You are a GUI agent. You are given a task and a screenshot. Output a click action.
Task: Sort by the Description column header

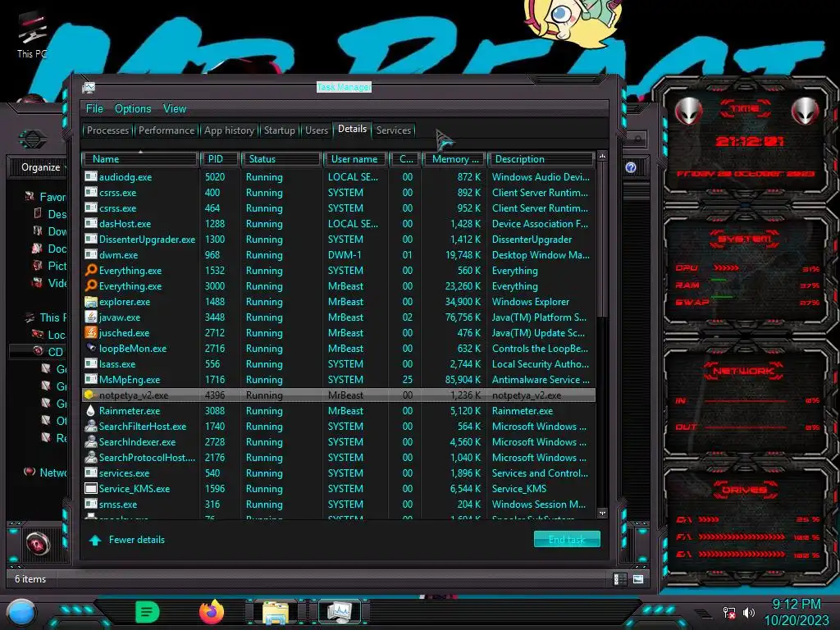pos(541,159)
